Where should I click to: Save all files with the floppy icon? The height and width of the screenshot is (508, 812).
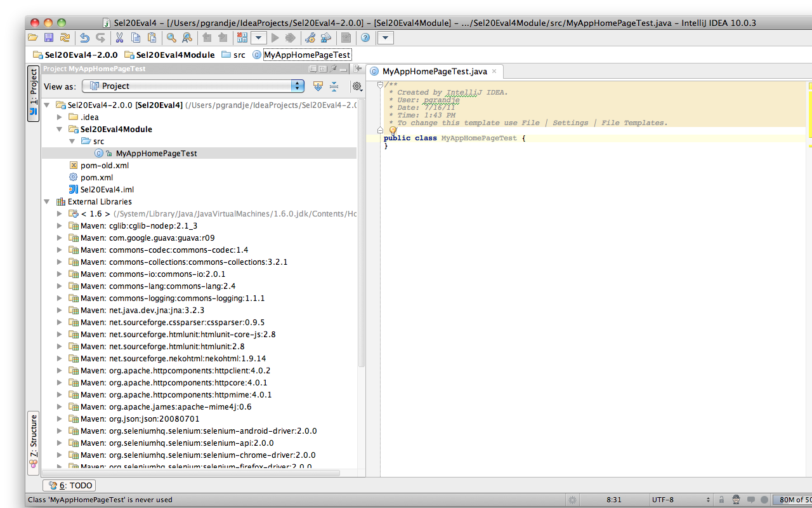pos(49,38)
